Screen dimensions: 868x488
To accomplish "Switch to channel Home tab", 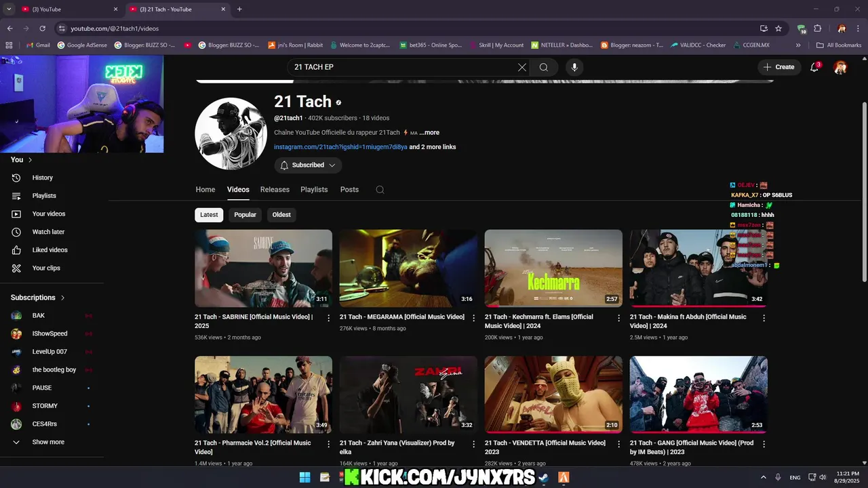I will 205,190.
